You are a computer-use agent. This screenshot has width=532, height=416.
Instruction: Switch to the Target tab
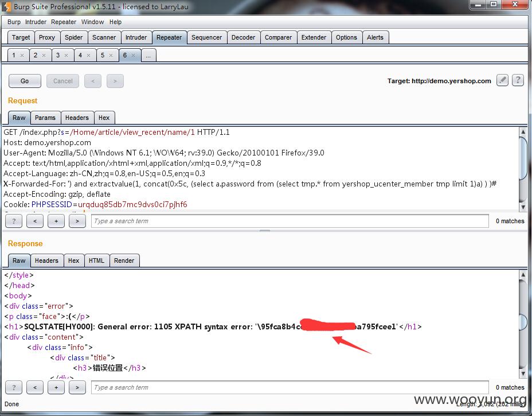click(x=21, y=37)
